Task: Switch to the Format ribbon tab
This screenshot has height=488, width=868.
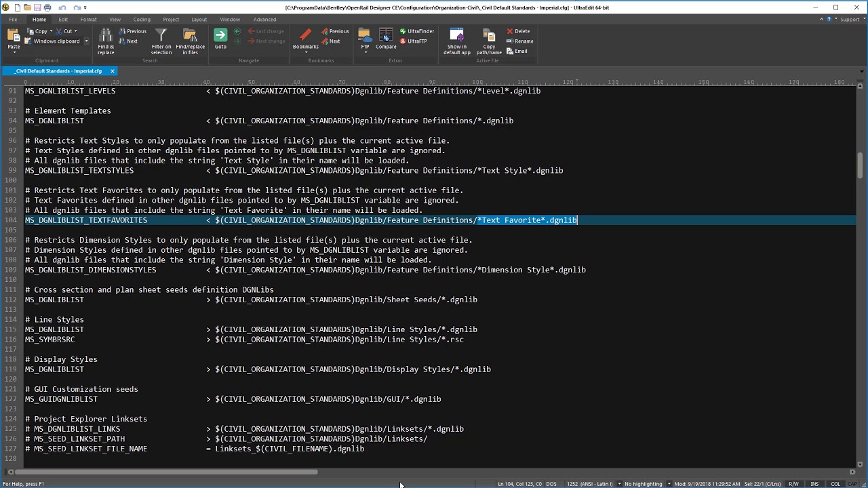Action: 88,19
